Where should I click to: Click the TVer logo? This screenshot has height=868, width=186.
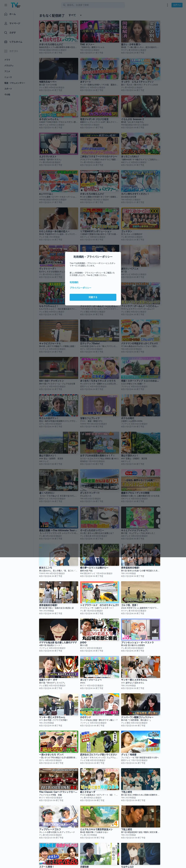pyautogui.click(x=15, y=5)
